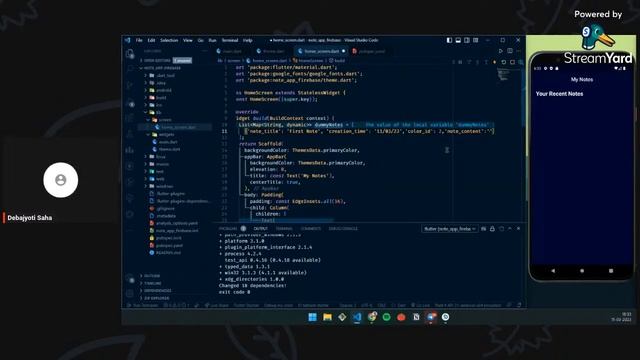Open the File menu

click(139, 40)
